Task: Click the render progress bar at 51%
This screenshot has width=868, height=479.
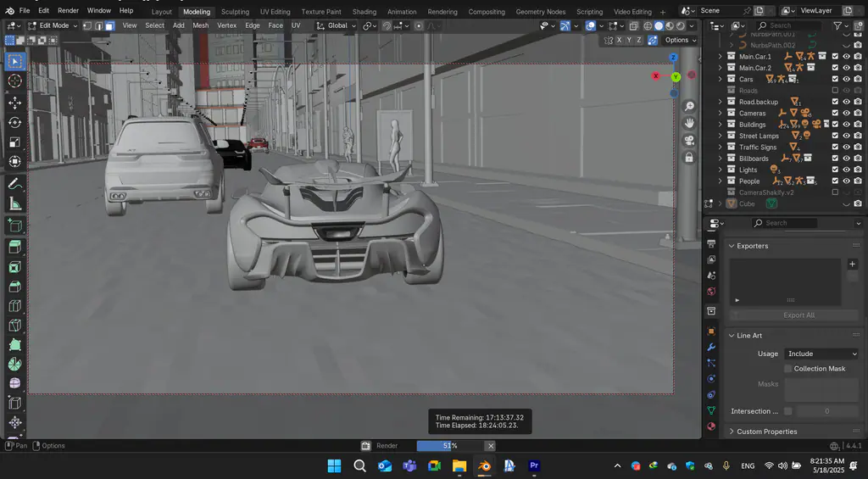Action: tap(450, 446)
